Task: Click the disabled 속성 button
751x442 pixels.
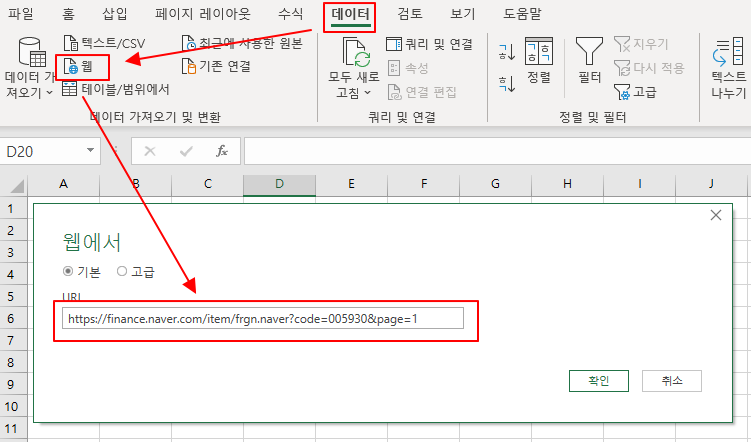Action: point(408,68)
